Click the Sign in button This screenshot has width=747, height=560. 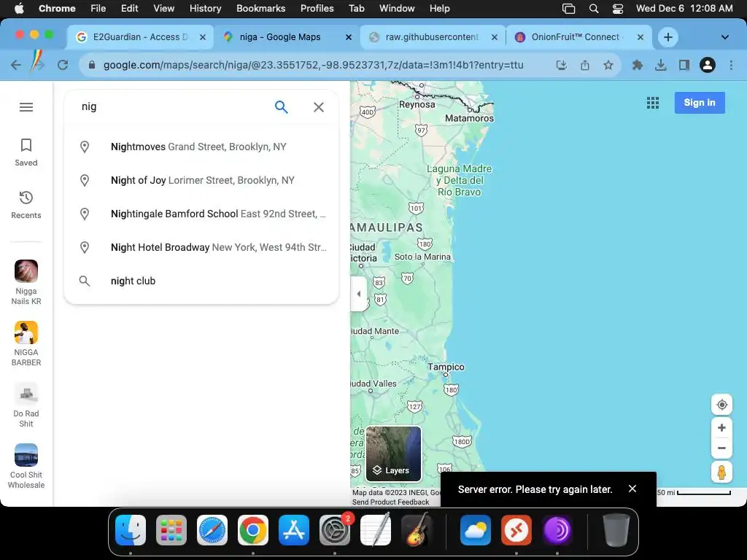700,103
